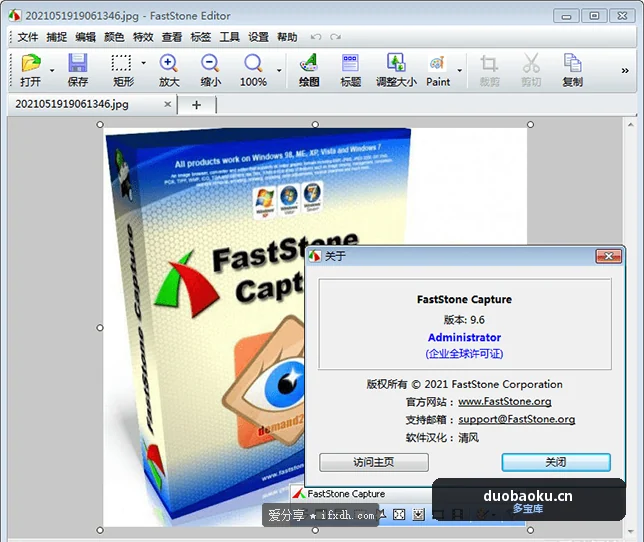Viewport: 644px width, 542px height.
Task: Open the 查看 (View) menu
Action: (172, 37)
